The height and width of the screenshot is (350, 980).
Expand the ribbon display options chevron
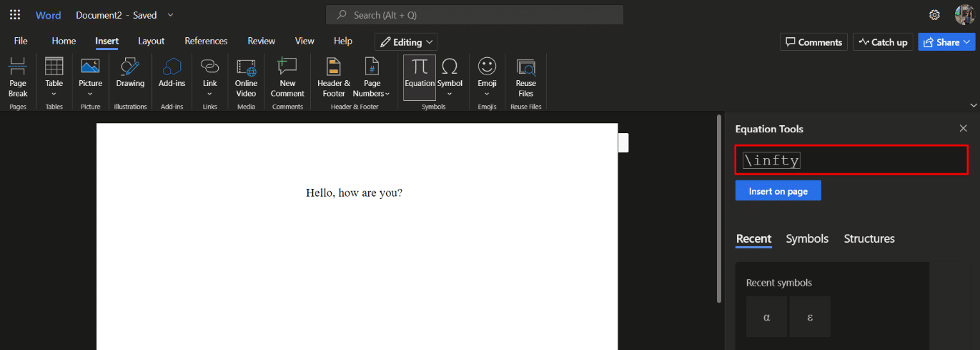click(x=973, y=105)
